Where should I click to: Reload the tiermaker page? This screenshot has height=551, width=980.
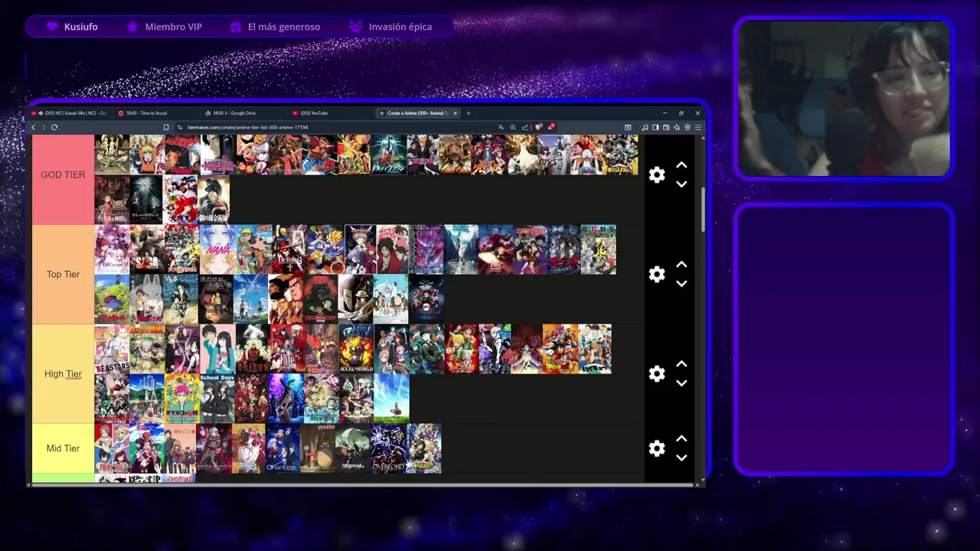click(54, 127)
